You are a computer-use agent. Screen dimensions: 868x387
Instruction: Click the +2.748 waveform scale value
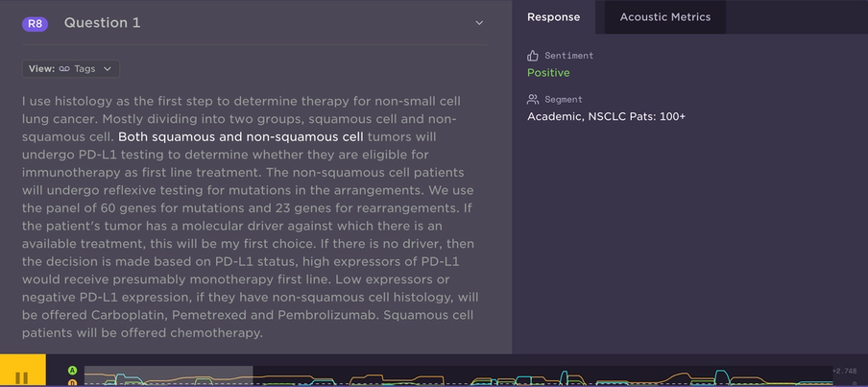click(x=845, y=371)
